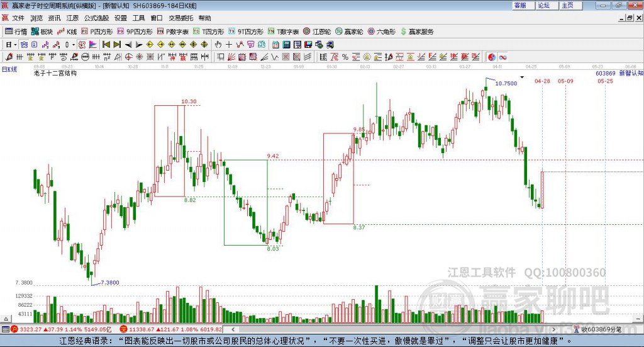This screenshot has width=644, height=347.
Task: Select the zigzag wave line tool
Action: click(x=275, y=57)
